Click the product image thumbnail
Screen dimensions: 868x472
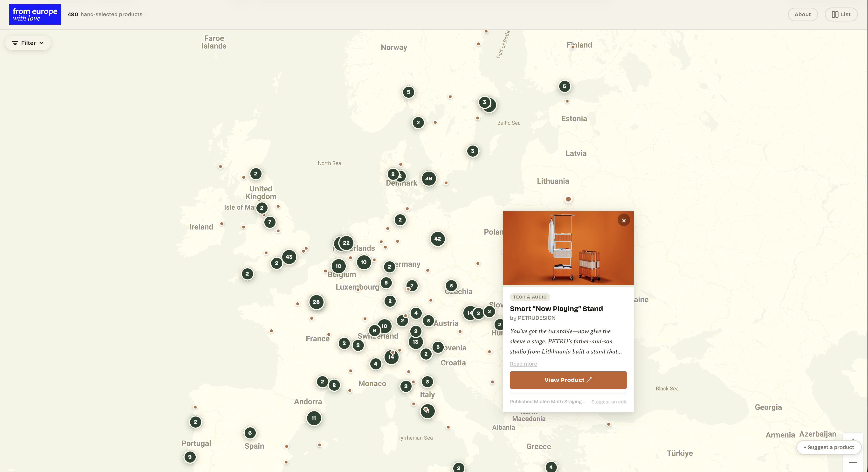tap(568, 248)
